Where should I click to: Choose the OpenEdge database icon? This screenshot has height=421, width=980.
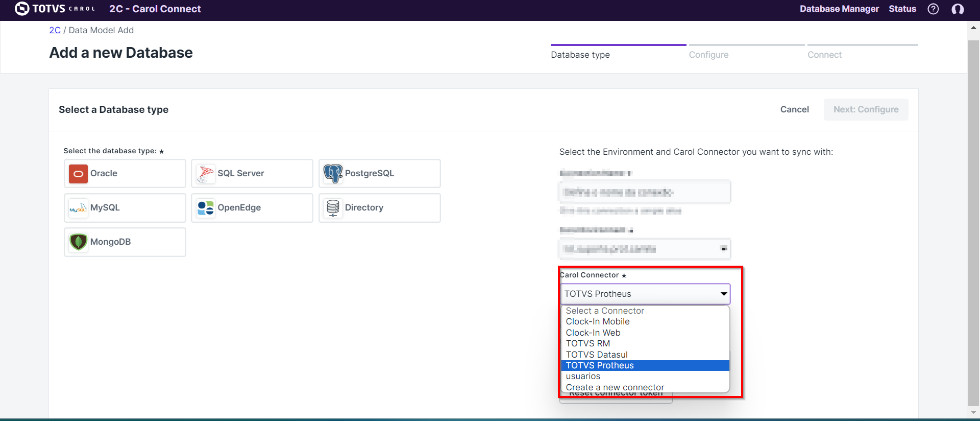206,208
